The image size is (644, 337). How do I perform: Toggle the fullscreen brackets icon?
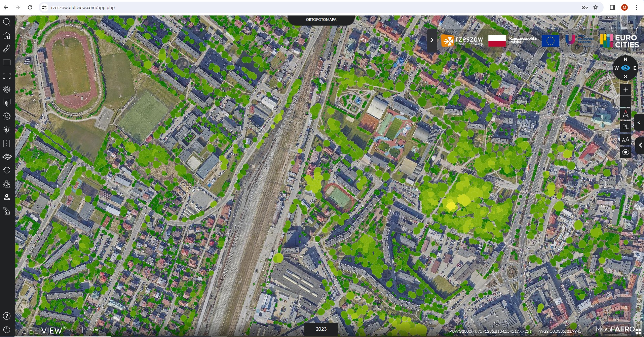[x=7, y=76]
